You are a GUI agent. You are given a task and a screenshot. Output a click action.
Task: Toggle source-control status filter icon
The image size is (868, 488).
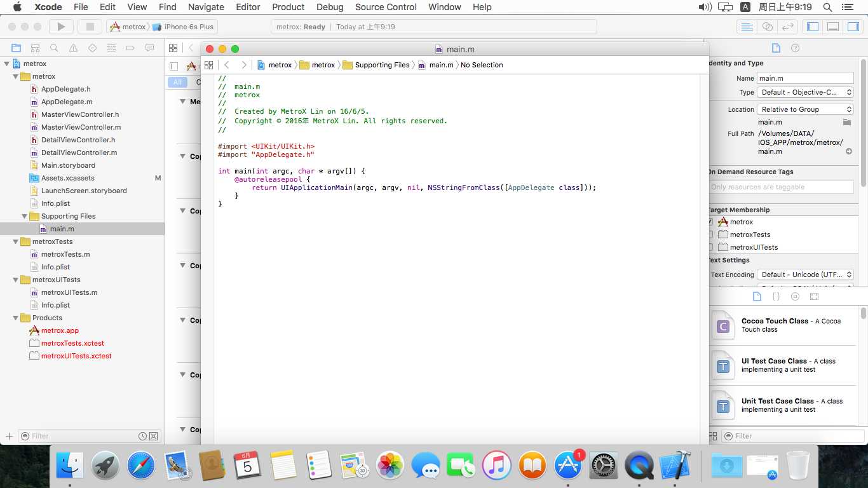point(154,436)
